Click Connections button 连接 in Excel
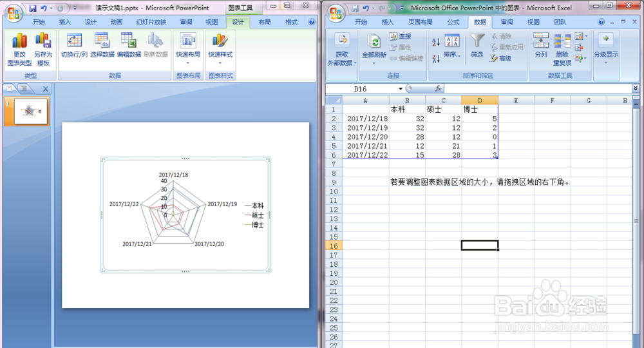 (401, 36)
